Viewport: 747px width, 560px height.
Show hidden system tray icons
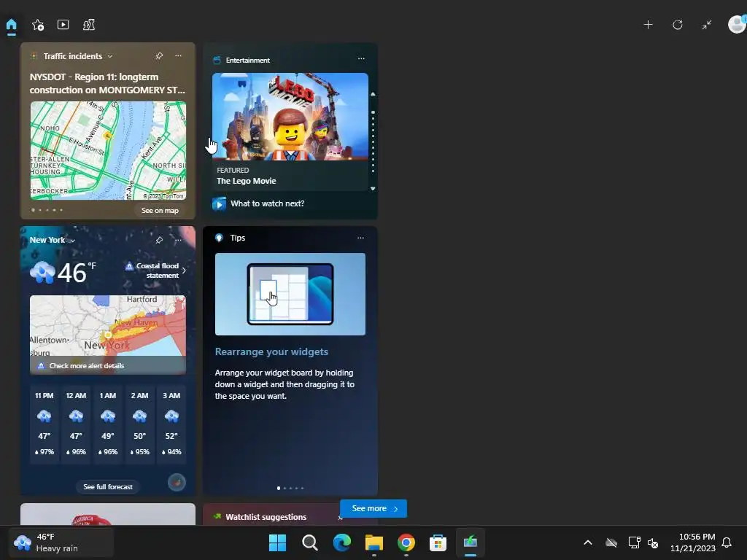[x=588, y=542]
